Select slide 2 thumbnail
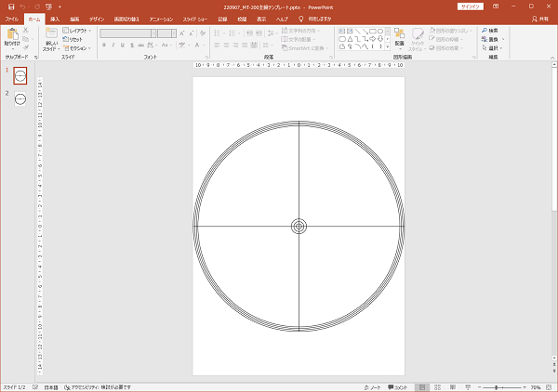This screenshot has width=558, height=392. [x=20, y=98]
